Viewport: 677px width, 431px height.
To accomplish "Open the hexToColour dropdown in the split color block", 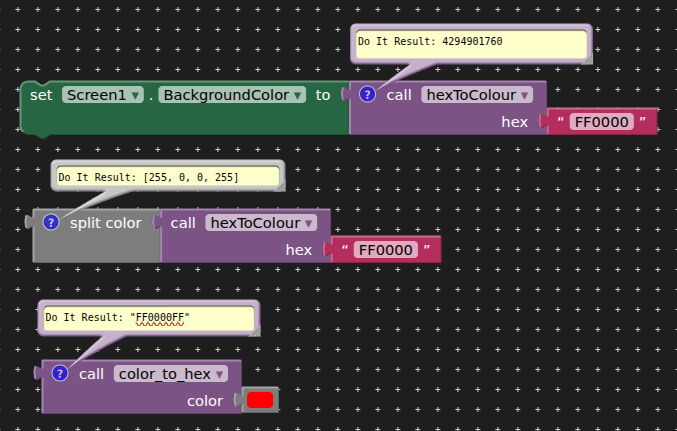I will click(260, 223).
